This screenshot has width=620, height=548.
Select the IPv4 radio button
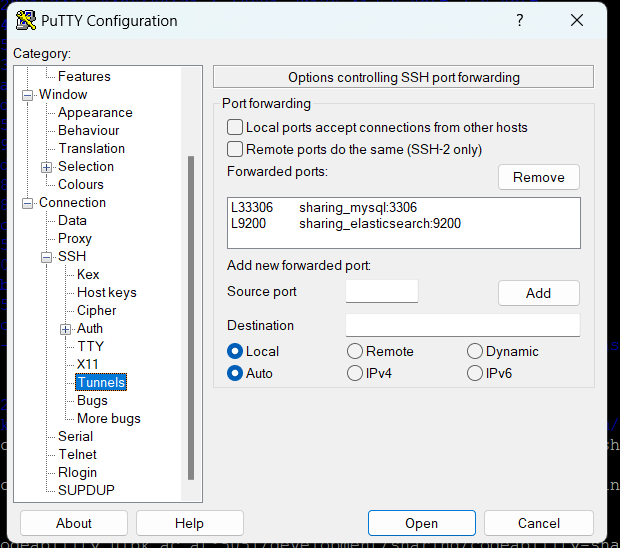click(x=355, y=373)
